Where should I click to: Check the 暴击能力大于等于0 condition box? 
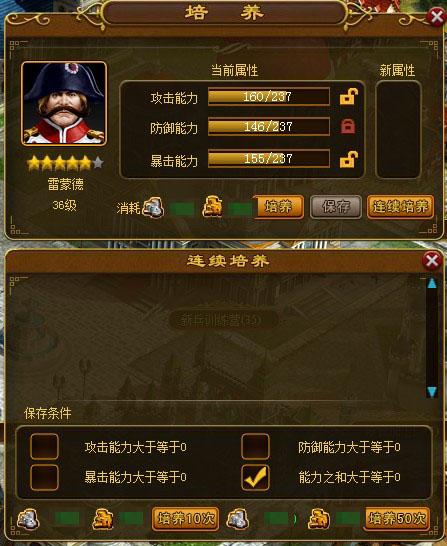coord(44,477)
